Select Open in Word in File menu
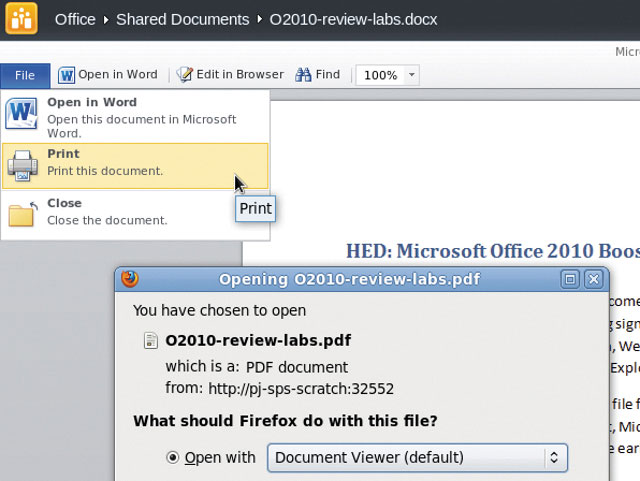640x481 pixels. [x=136, y=116]
